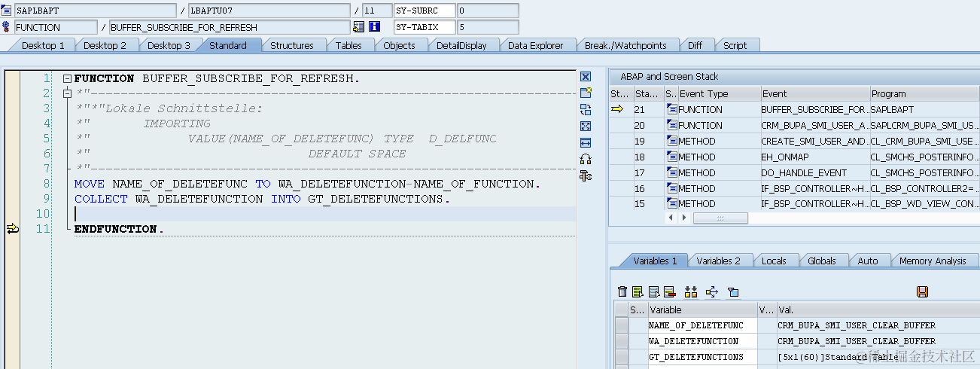This screenshot has height=369, width=980.
Task: Click the stack scroll right arrow
Action: pos(683,218)
